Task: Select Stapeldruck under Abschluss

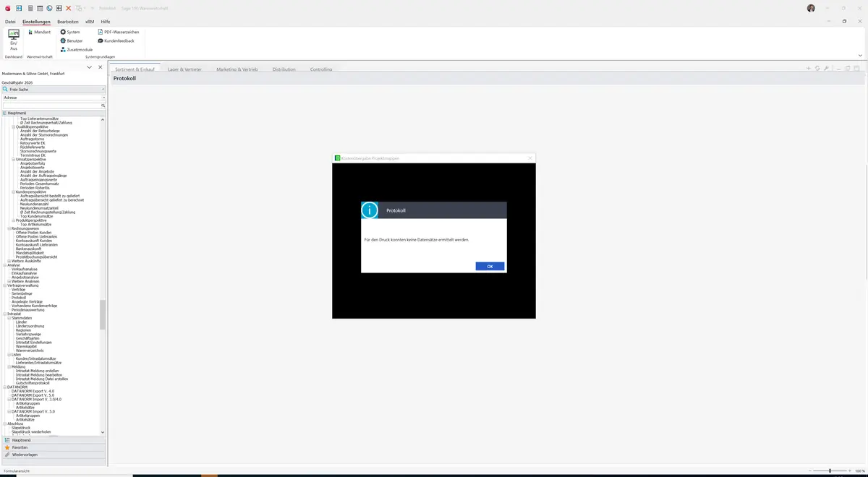Action: pyautogui.click(x=21, y=428)
